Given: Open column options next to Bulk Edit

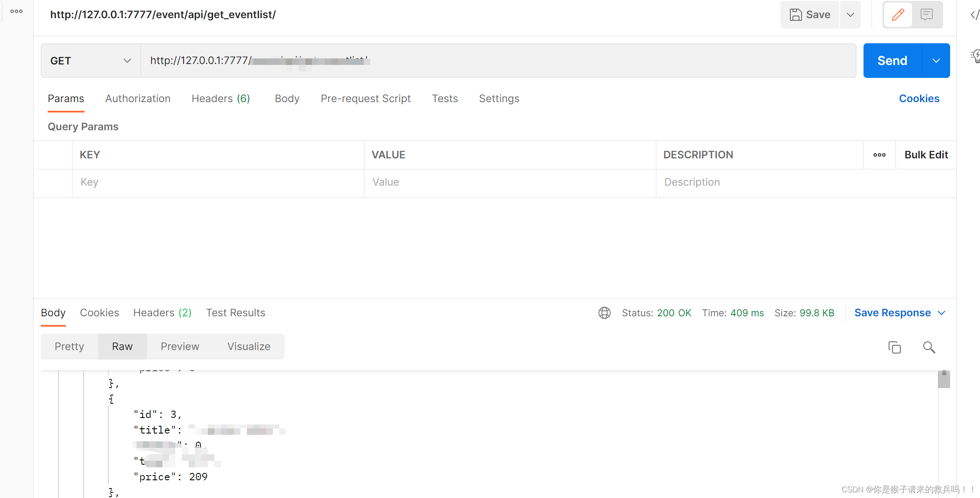Looking at the screenshot, I should click(879, 155).
